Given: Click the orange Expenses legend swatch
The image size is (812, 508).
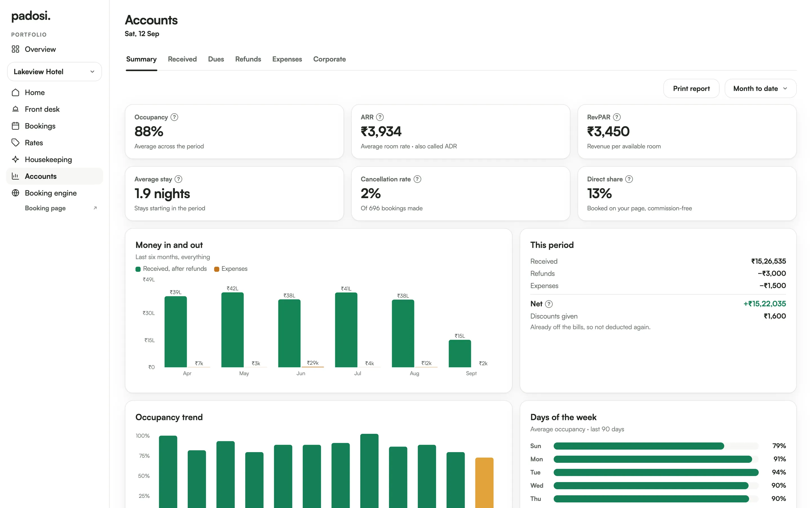Looking at the screenshot, I should tap(217, 269).
